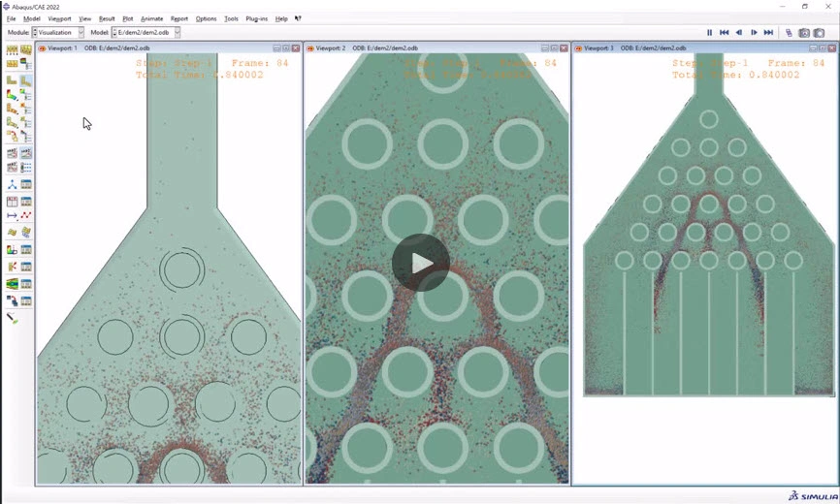840x504 pixels.
Task: Open the Report menu
Action: (x=178, y=18)
